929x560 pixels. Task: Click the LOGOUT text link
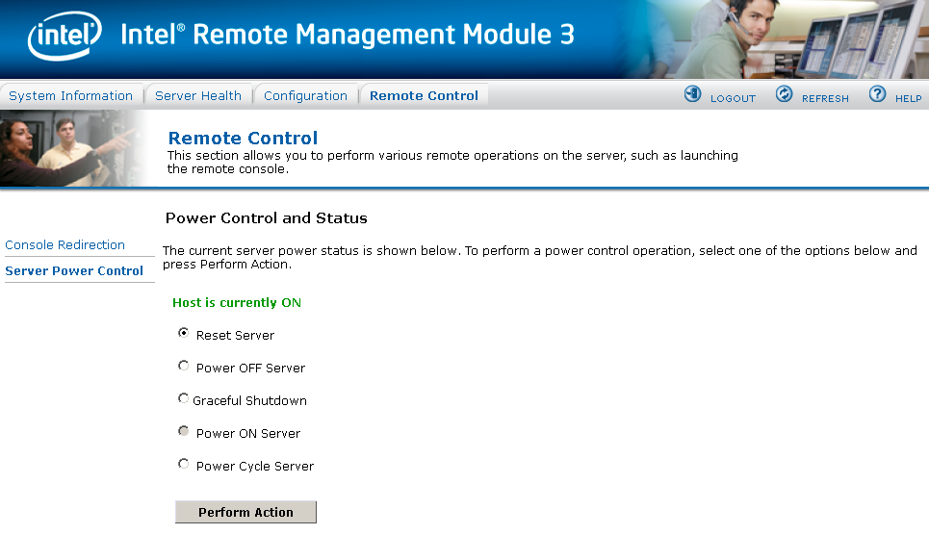pyautogui.click(x=733, y=99)
